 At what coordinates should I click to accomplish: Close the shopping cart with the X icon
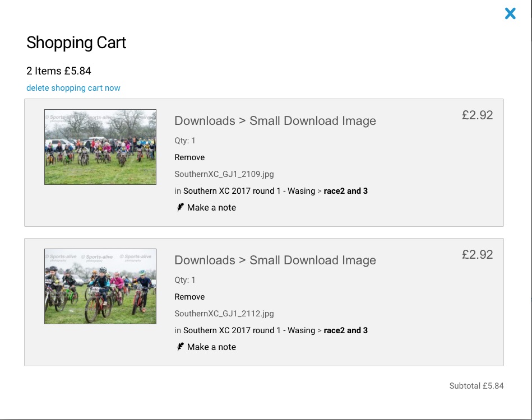point(510,13)
